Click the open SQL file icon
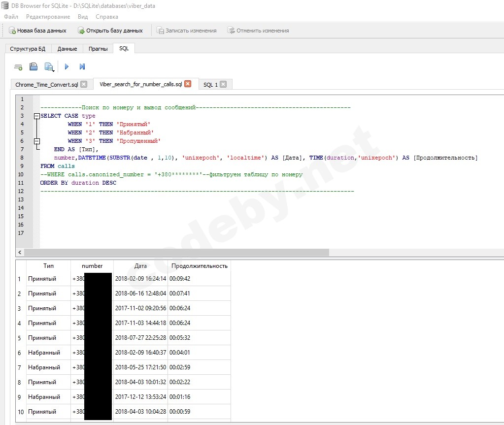The image size is (504, 425). pos(34,66)
